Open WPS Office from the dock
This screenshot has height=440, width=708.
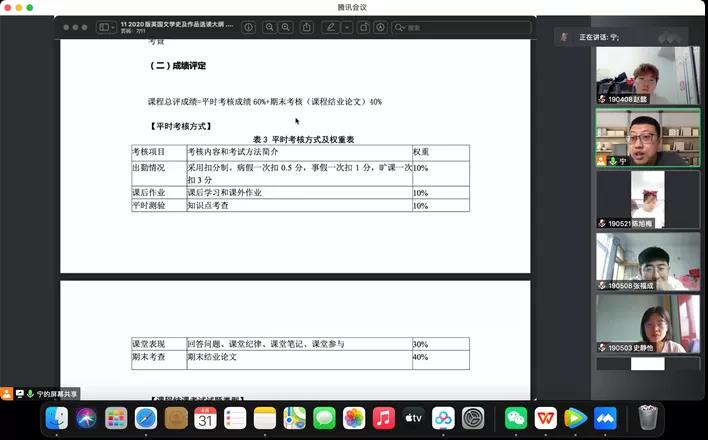[546, 417]
